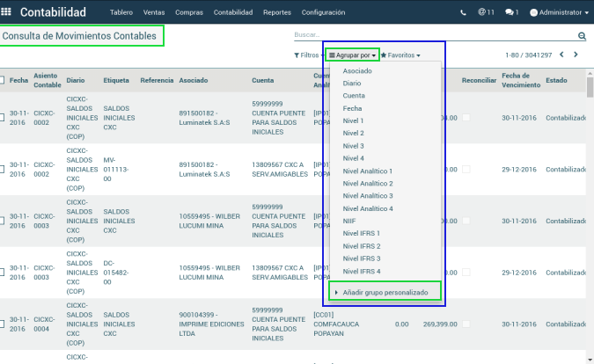This screenshot has width=594, height=364.
Task: Tick the Reconciliar checkbox in first row
Action: 467,118
